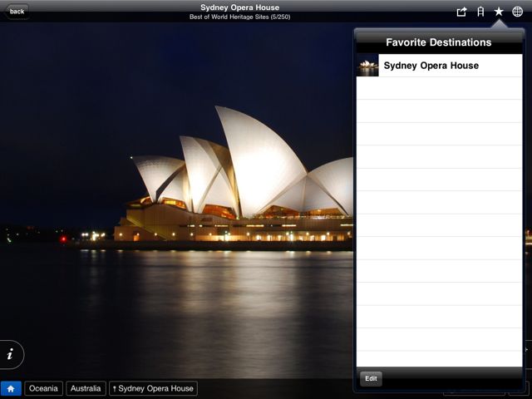Go to home via blue house icon
Image resolution: width=532 pixels, height=399 pixels.
pyautogui.click(x=11, y=388)
